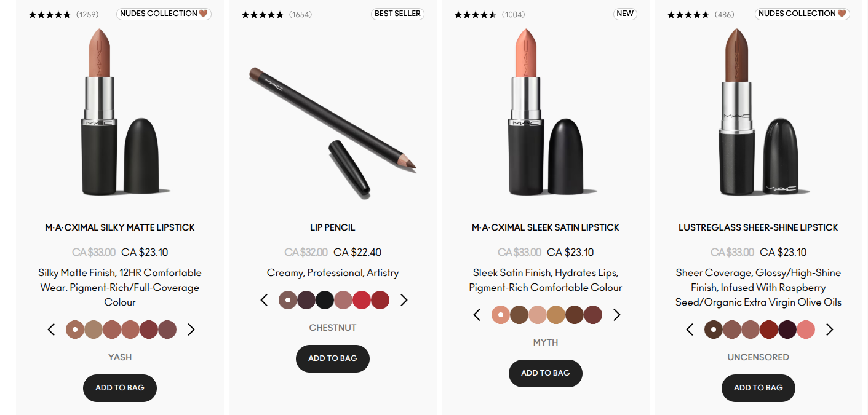Show previous shades for Lustreglass Lipstick
The width and height of the screenshot is (868, 415).
point(690,330)
